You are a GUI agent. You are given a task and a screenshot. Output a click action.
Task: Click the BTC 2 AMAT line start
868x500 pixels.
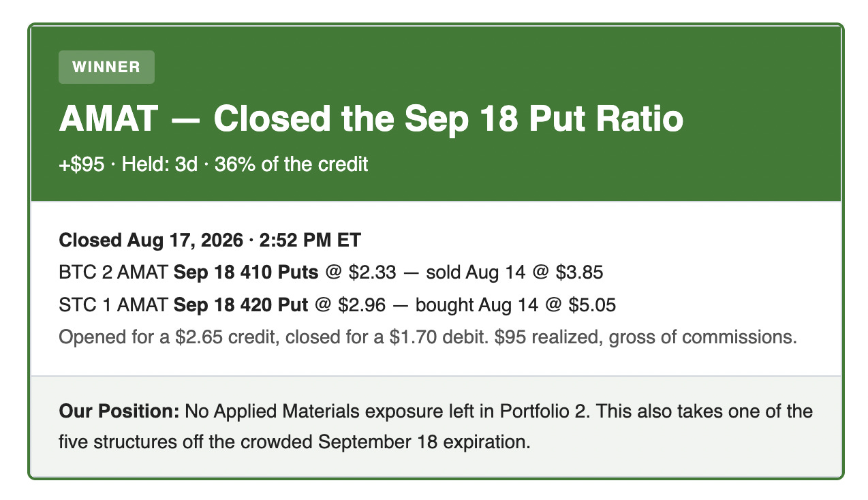click(x=114, y=273)
